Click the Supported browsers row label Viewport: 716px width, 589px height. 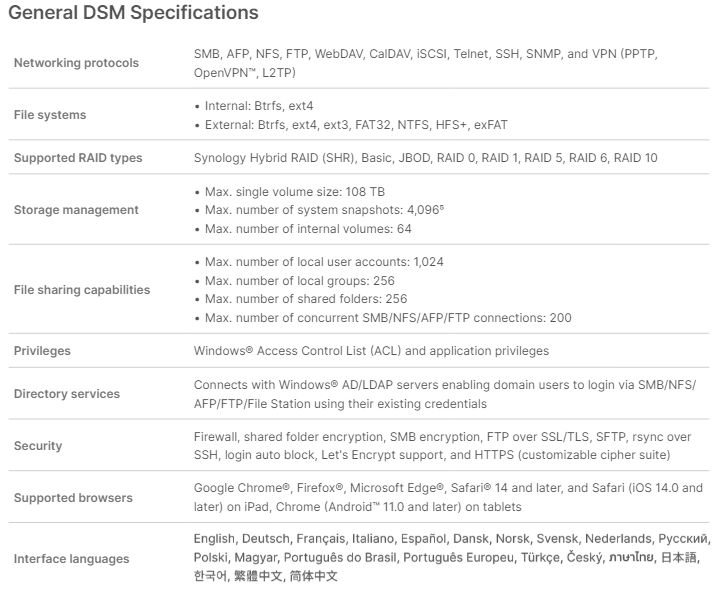[x=72, y=498]
